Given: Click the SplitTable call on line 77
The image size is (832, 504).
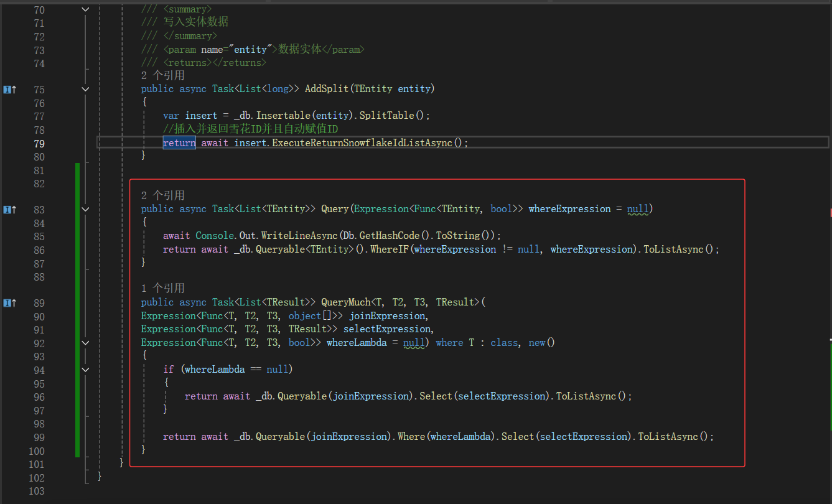Looking at the screenshot, I should click(386, 116).
